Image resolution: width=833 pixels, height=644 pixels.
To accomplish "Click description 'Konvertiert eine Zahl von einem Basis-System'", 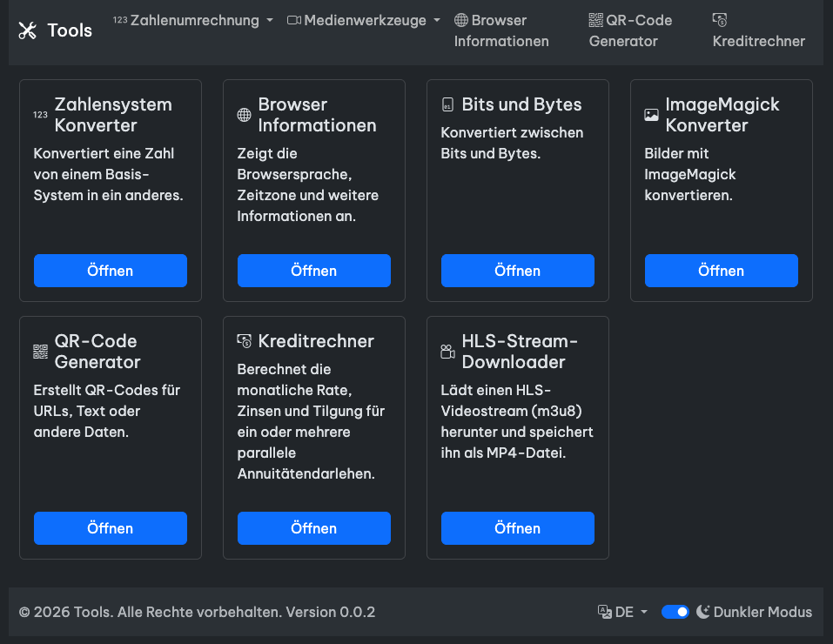I will 109,174.
